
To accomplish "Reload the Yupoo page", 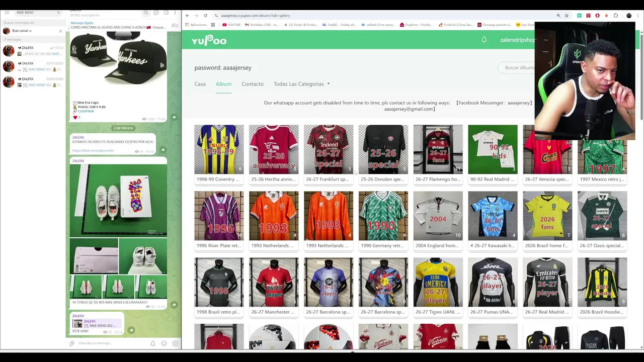I will pyautogui.click(x=205, y=16).
